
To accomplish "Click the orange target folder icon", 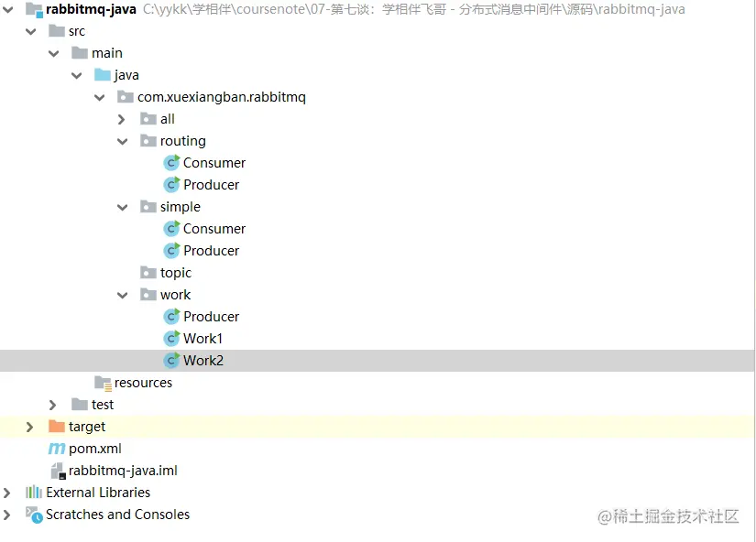I will pyautogui.click(x=57, y=427).
